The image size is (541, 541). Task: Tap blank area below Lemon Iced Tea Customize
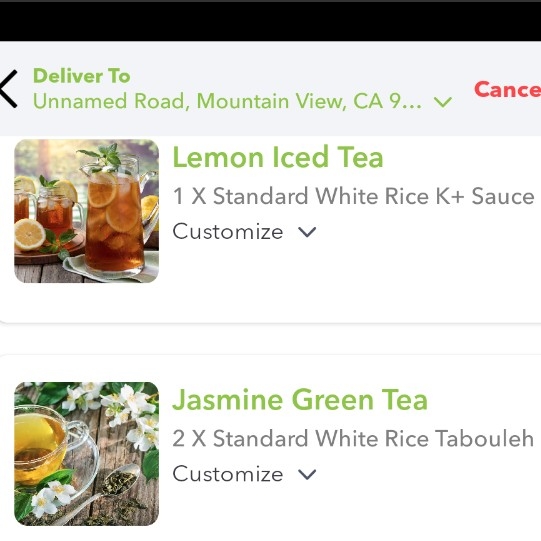tap(345, 283)
